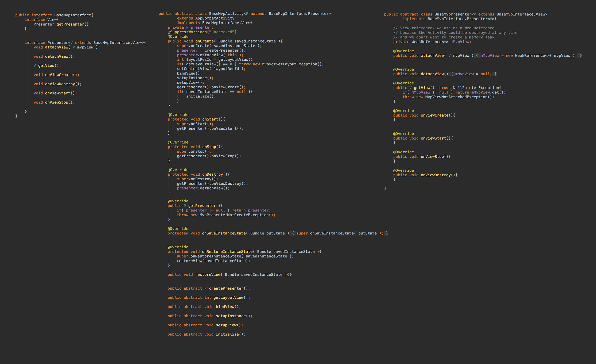This screenshot has width=596, height=364.
Task: Click 'restoreView(savedInstanceState);' call
Action: coord(213,261)
